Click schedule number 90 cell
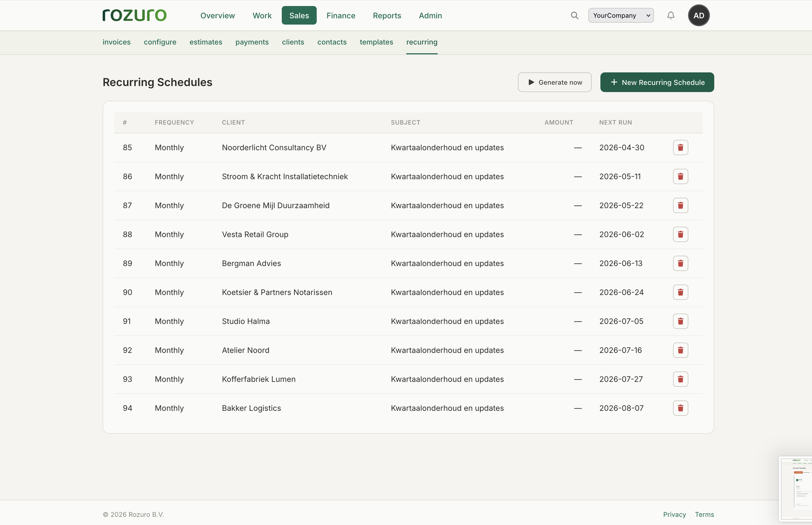 pos(128,293)
